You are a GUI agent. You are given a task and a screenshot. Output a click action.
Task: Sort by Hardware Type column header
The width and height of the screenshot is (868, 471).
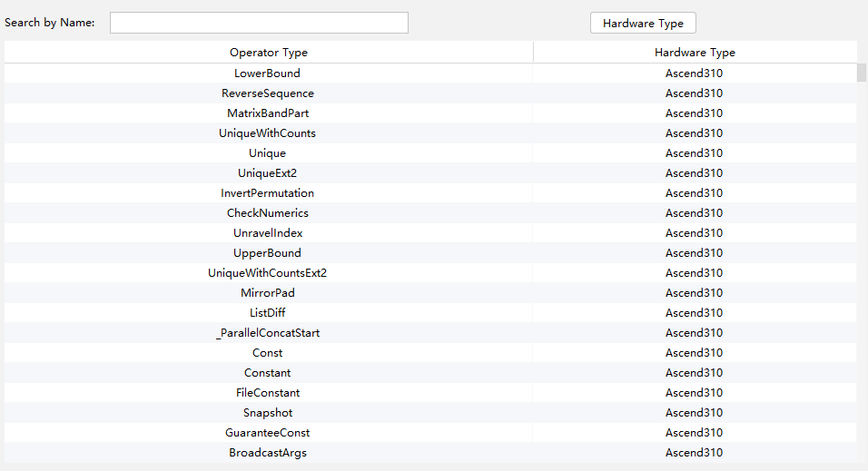tap(695, 53)
